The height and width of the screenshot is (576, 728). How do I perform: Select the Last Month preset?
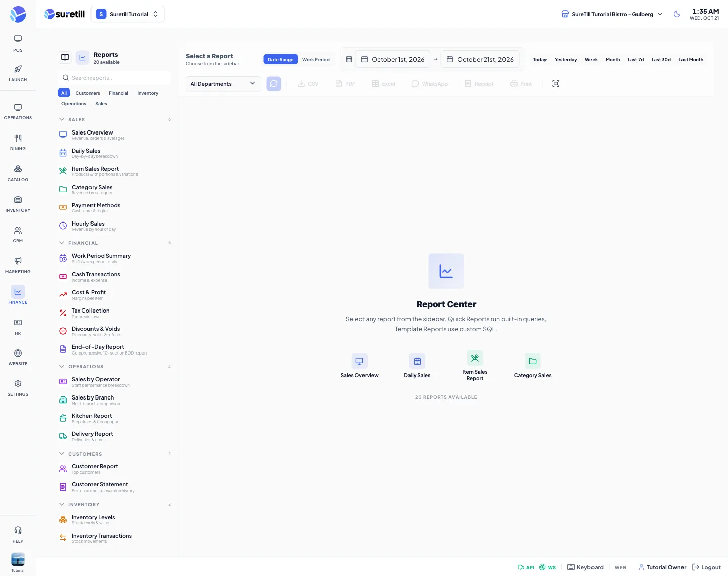pyautogui.click(x=691, y=60)
